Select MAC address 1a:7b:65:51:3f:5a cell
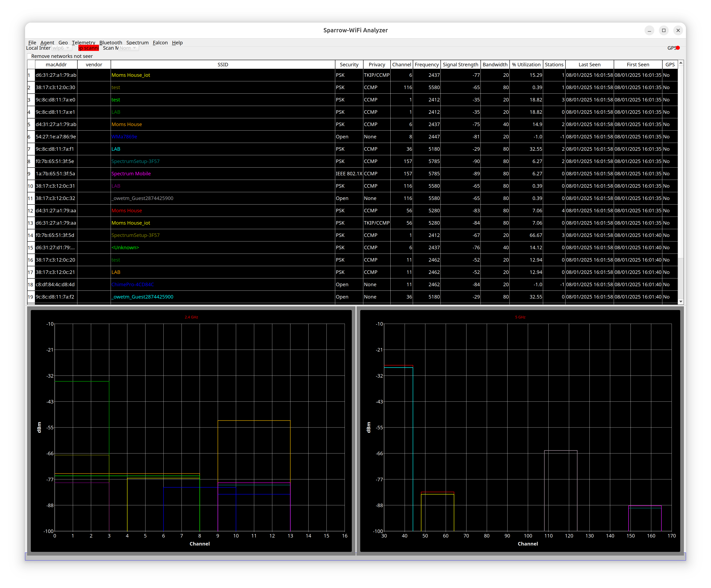Image resolution: width=711 pixels, height=588 pixels. click(x=56, y=174)
